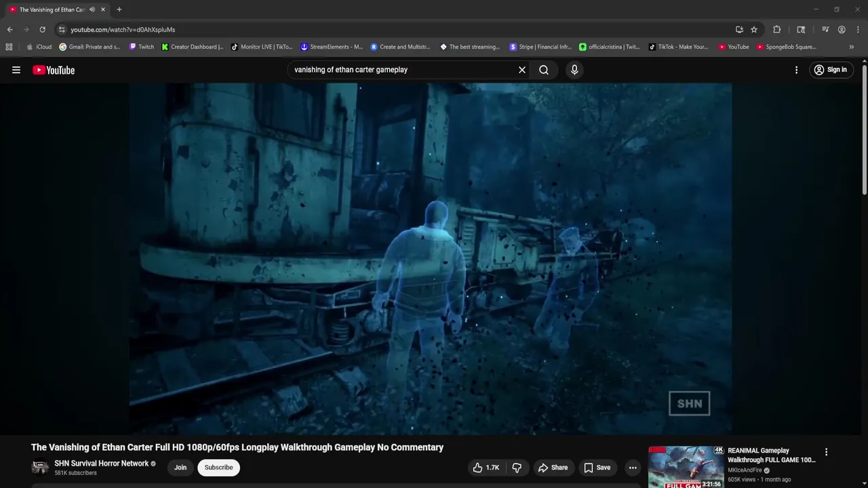
Task: Click the 1.7K like count
Action: pyautogui.click(x=492, y=468)
